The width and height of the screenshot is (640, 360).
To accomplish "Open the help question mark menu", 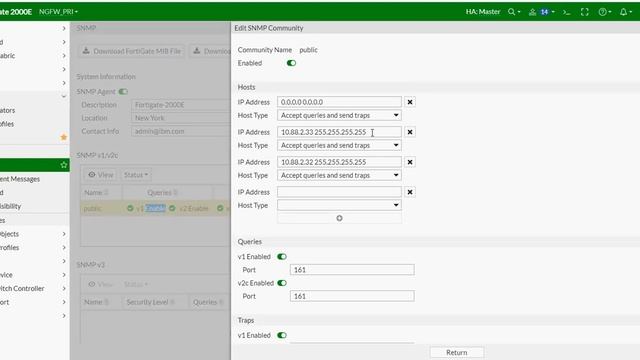I will click(604, 12).
